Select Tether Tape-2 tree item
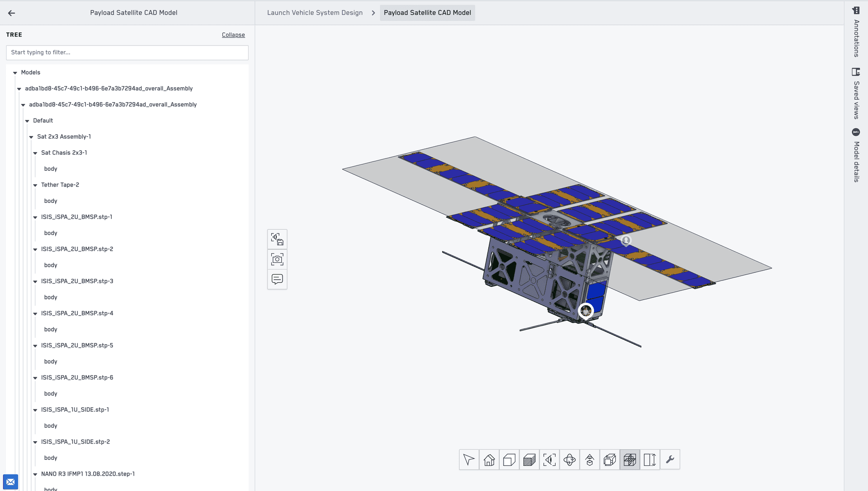This screenshot has height=491, width=868. tap(60, 185)
